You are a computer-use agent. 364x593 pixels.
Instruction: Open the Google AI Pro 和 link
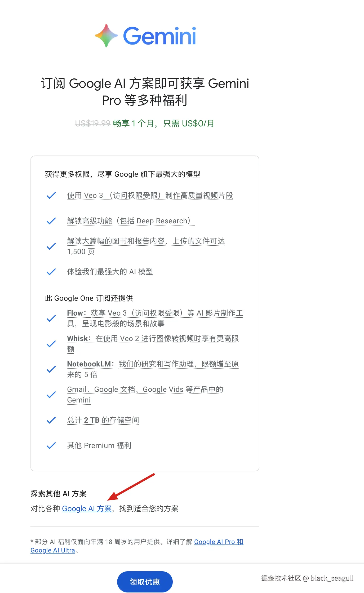point(219,542)
